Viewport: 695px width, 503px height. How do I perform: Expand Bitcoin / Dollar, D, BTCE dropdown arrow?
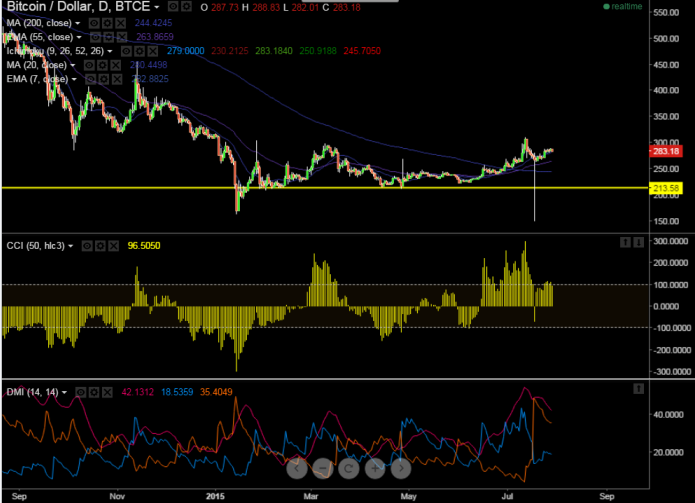157,8
